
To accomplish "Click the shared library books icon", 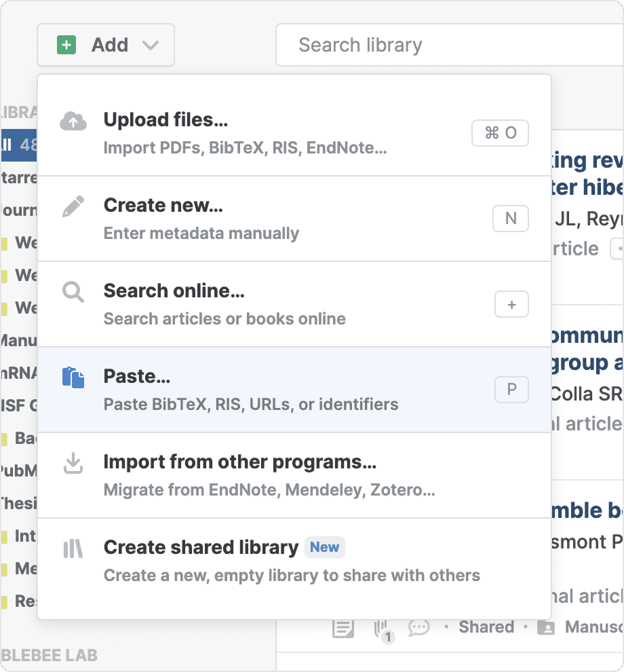I will [x=73, y=549].
